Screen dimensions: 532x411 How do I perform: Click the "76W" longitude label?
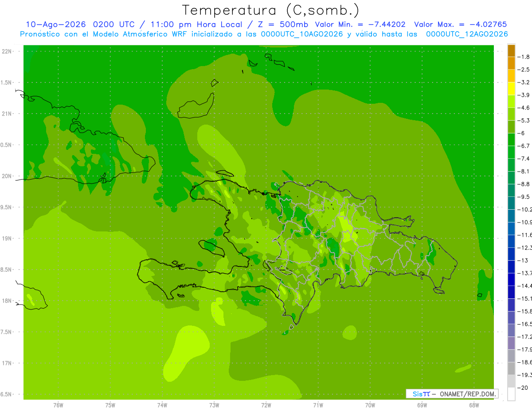coord(58,405)
